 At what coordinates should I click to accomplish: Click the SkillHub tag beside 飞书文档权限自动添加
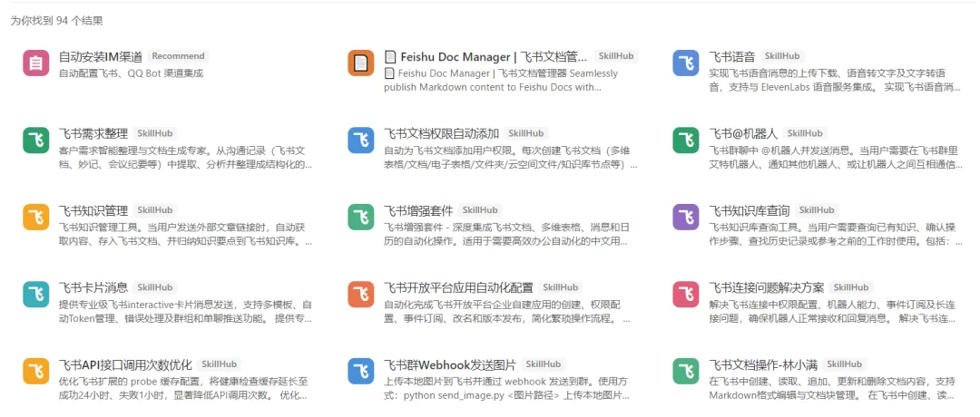click(x=526, y=133)
